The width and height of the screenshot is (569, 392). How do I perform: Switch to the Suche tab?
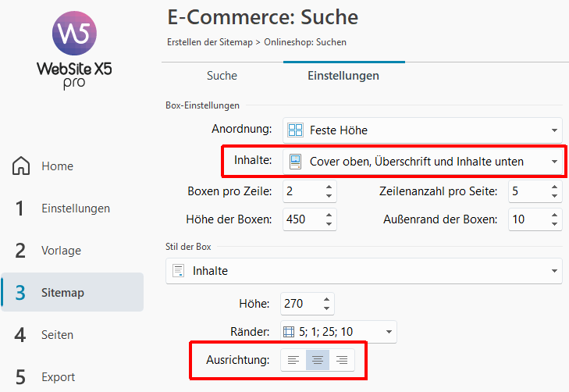222,76
